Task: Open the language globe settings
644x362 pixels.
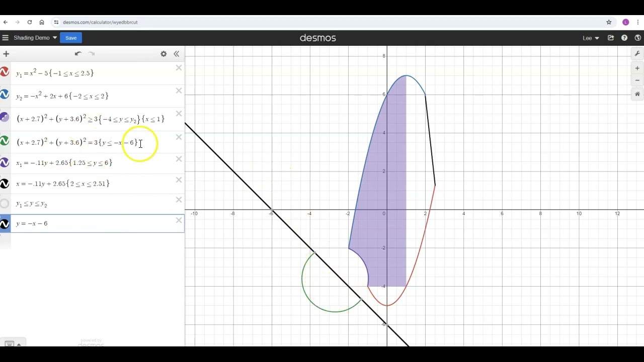Action: pos(638,38)
